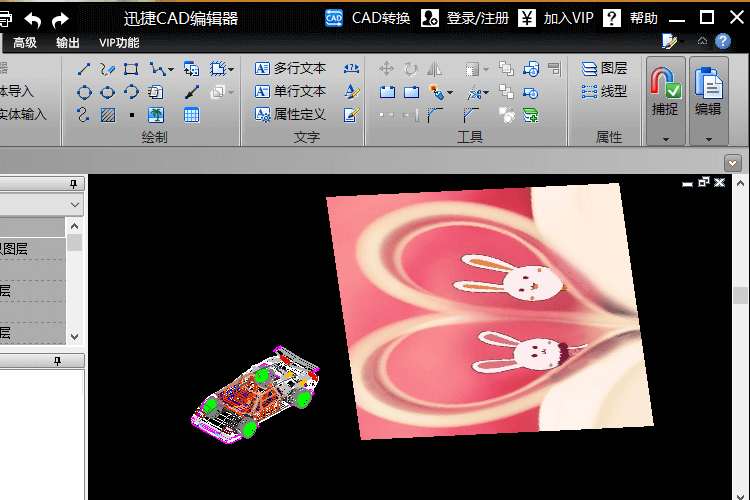Image resolution: width=750 pixels, height=500 pixels.
Task: Select the Polyline drawing tool
Action: tap(156, 69)
